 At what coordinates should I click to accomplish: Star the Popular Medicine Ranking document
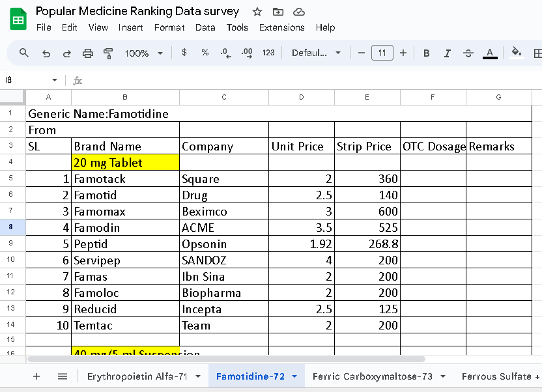pos(257,12)
